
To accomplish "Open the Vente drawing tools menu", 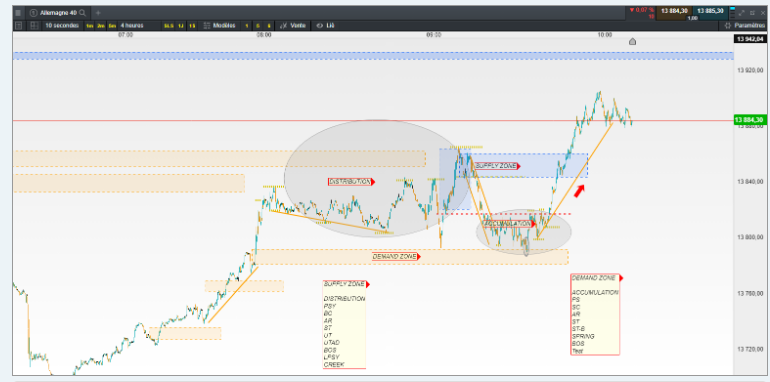I will (293, 26).
